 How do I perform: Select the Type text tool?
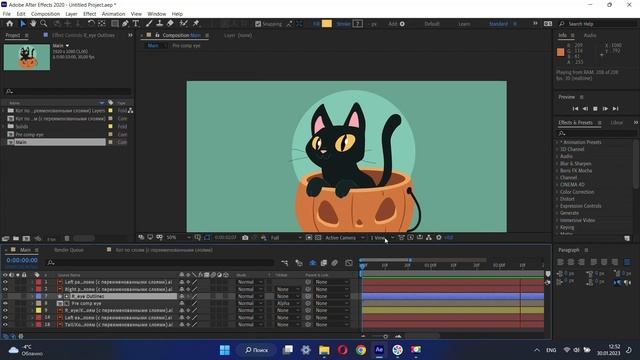[136, 24]
